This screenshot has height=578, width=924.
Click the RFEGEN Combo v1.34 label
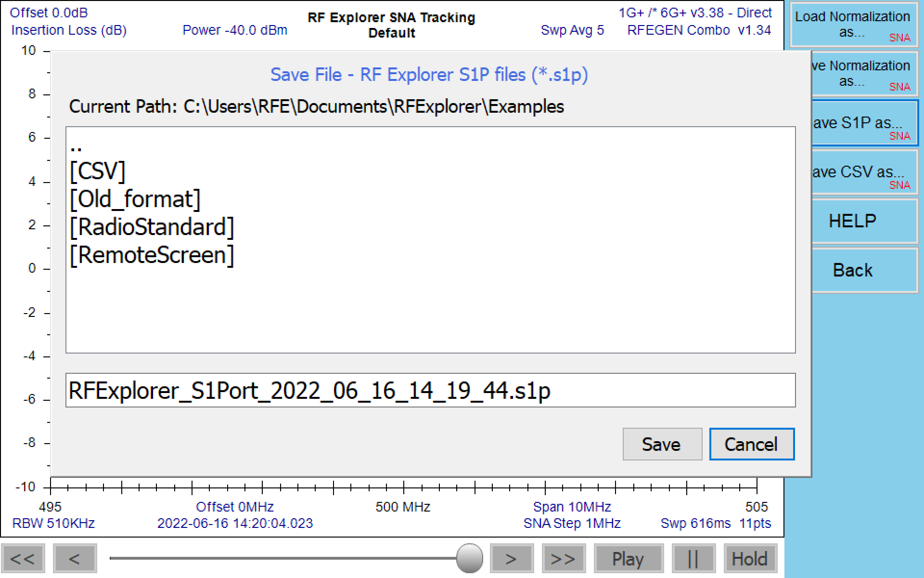pos(699,30)
